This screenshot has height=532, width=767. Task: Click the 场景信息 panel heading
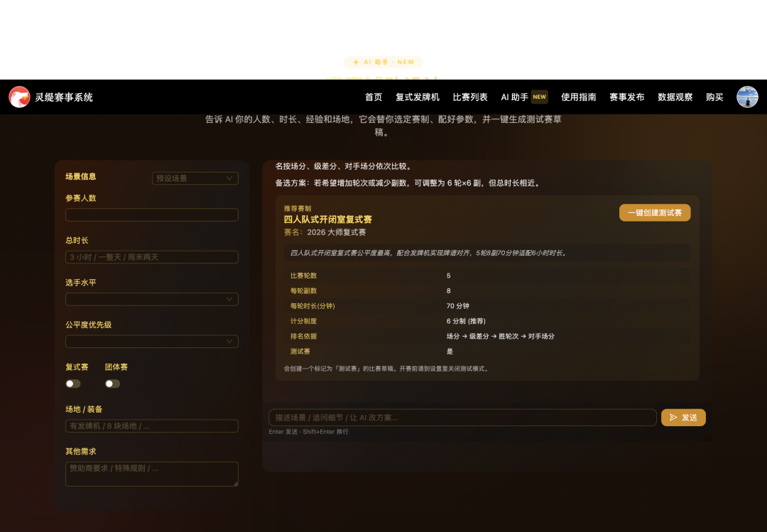coord(81,176)
